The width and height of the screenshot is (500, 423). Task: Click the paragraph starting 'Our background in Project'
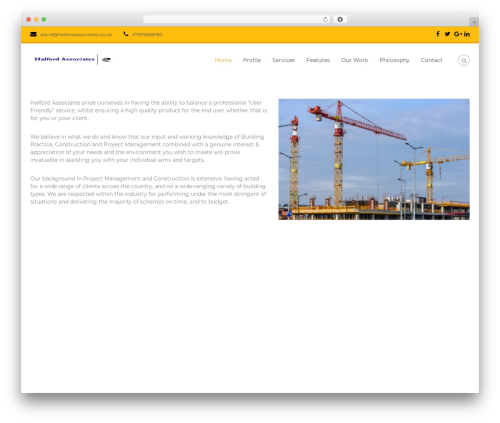tap(148, 190)
